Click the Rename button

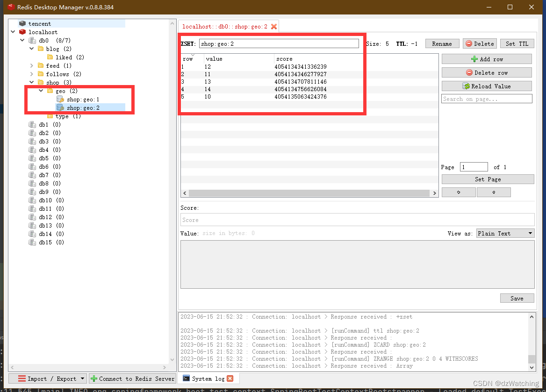(x=442, y=43)
